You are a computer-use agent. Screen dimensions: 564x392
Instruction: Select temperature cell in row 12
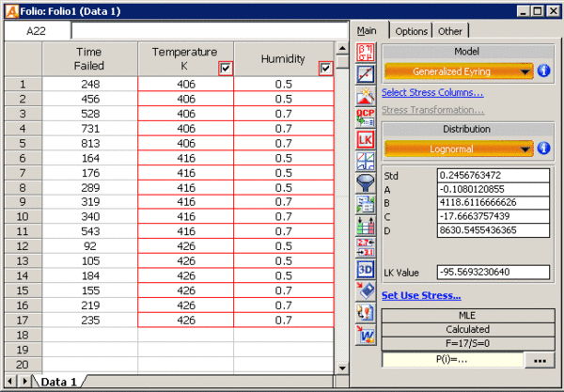click(185, 246)
